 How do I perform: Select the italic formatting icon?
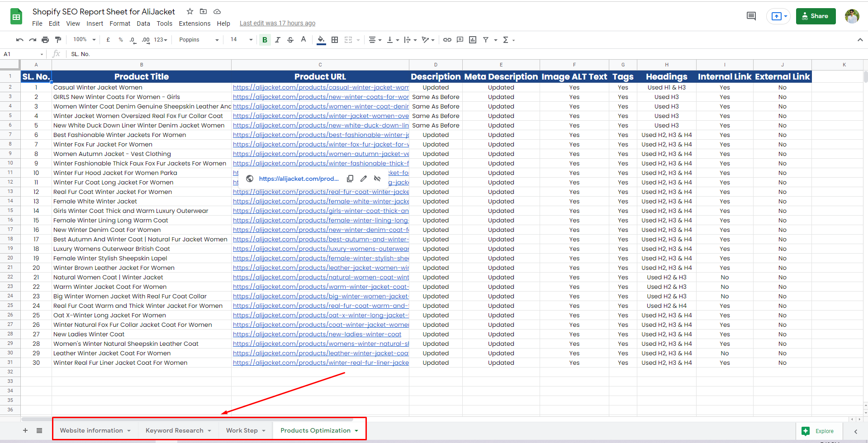tap(277, 40)
